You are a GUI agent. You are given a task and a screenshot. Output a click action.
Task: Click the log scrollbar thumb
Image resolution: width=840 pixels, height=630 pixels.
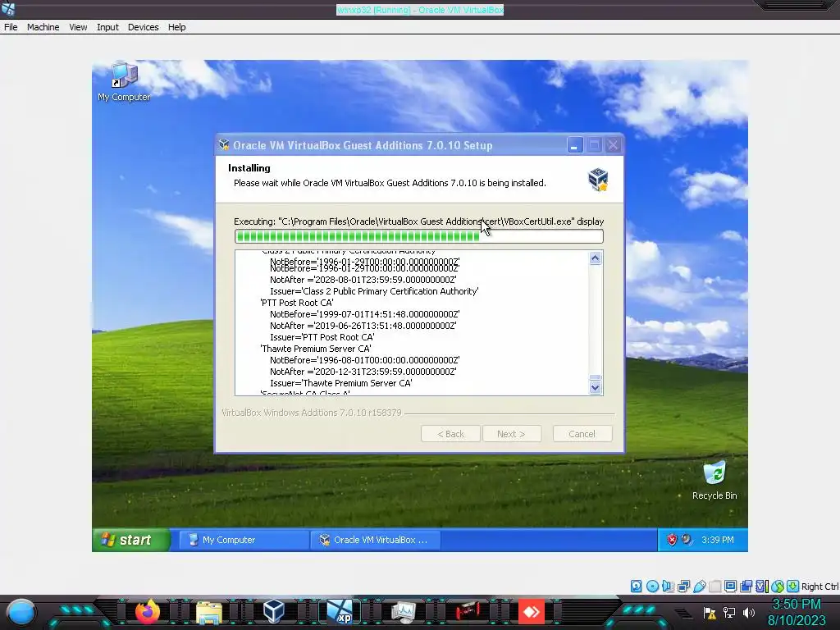click(x=596, y=377)
